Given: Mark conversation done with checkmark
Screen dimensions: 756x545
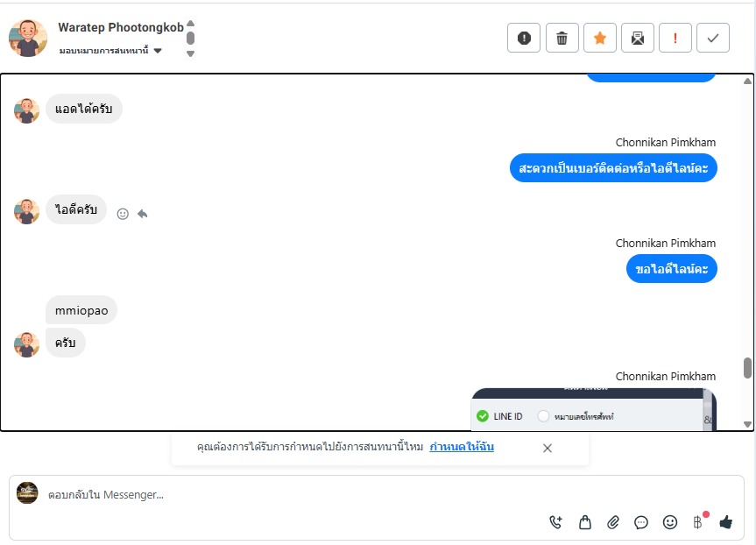Looking at the screenshot, I should tap(713, 38).
